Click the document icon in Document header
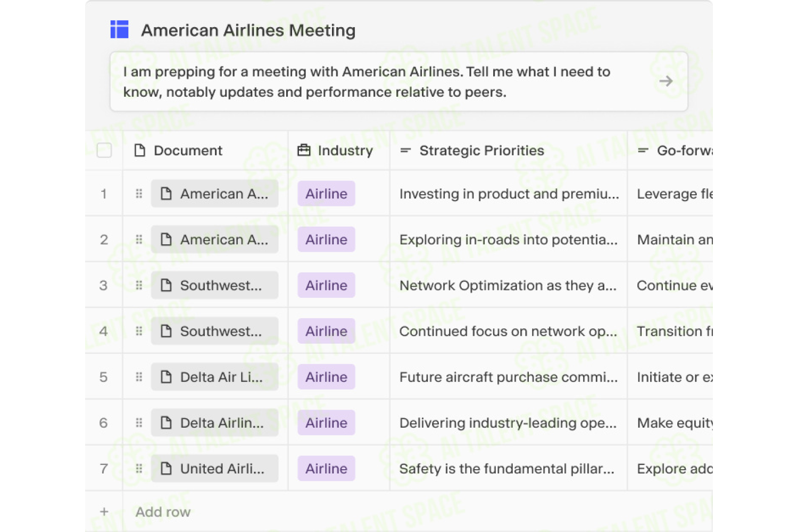The height and width of the screenshot is (532, 798). pyautogui.click(x=140, y=151)
